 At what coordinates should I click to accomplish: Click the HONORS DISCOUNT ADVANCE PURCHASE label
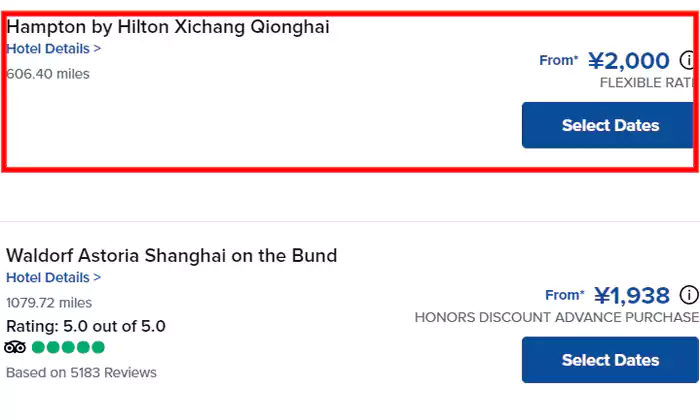point(556,317)
